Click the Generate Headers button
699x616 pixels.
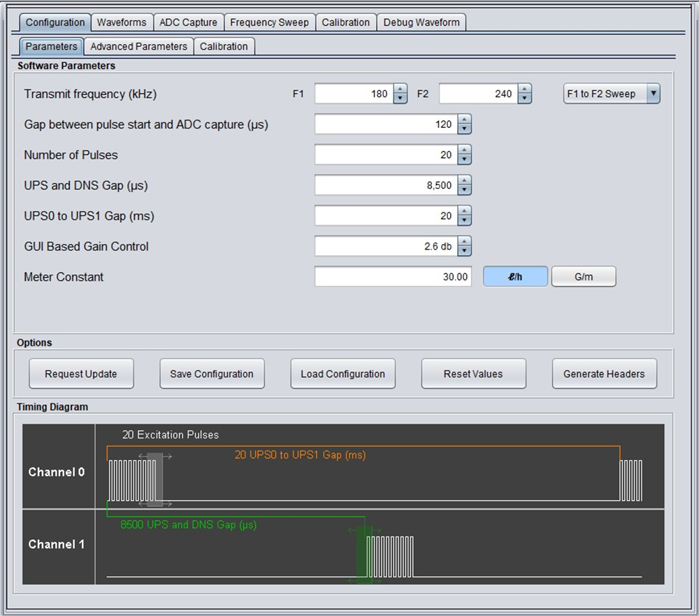pos(604,374)
